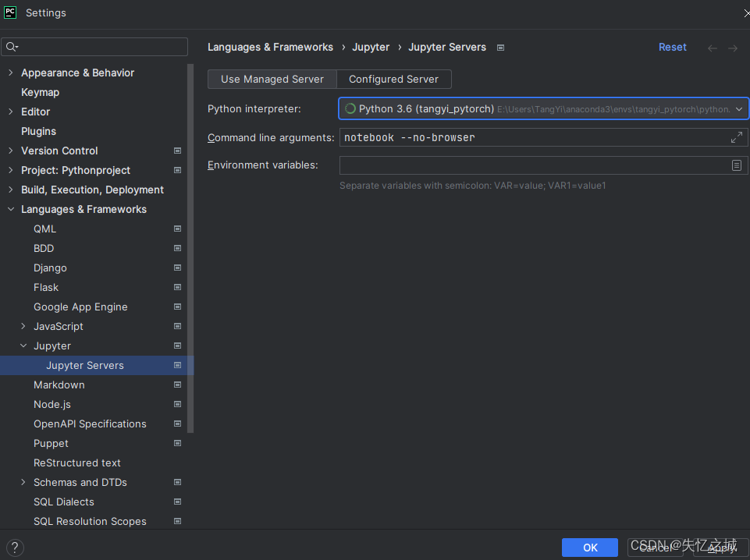Click the settings tree vertical scrollbar
The image size is (750, 560).
(x=190, y=249)
